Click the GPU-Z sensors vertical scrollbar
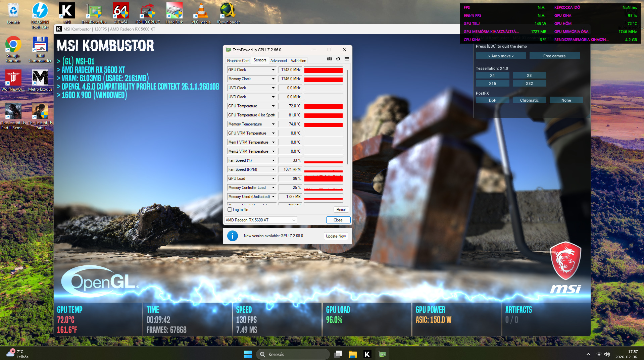Image resolution: width=644 pixels, height=360 pixels. 348,117
